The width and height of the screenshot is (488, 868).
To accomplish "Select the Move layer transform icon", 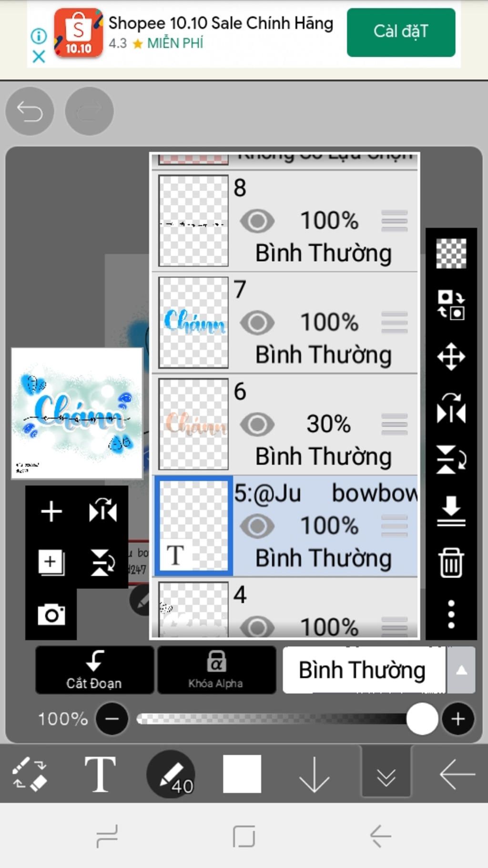I will tap(451, 356).
